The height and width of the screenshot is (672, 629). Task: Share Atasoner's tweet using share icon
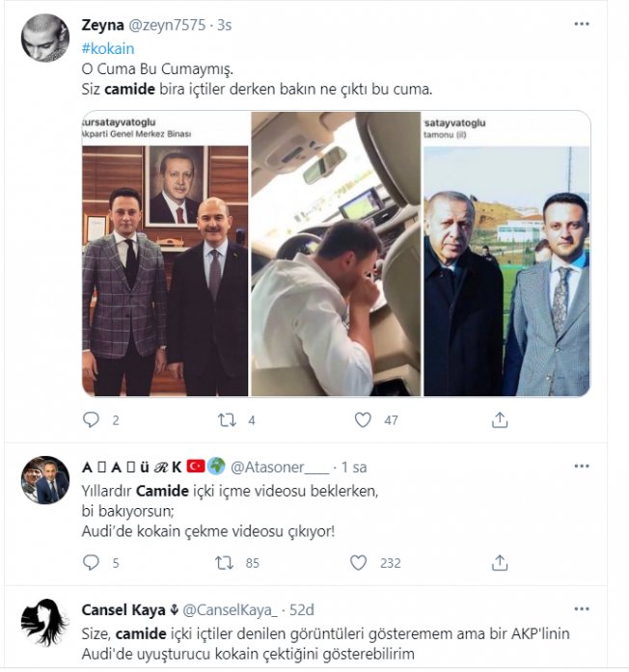(x=500, y=562)
